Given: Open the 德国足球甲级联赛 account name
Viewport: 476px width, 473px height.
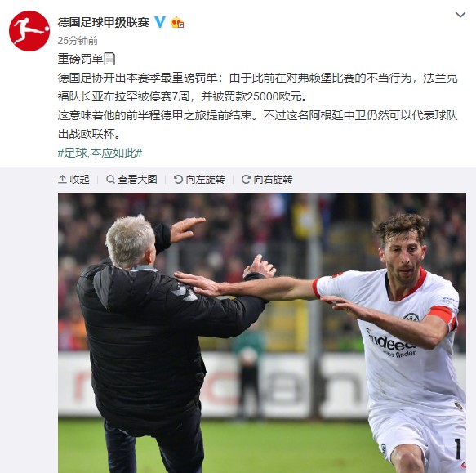Looking at the screenshot, I should (x=103, y=22).
